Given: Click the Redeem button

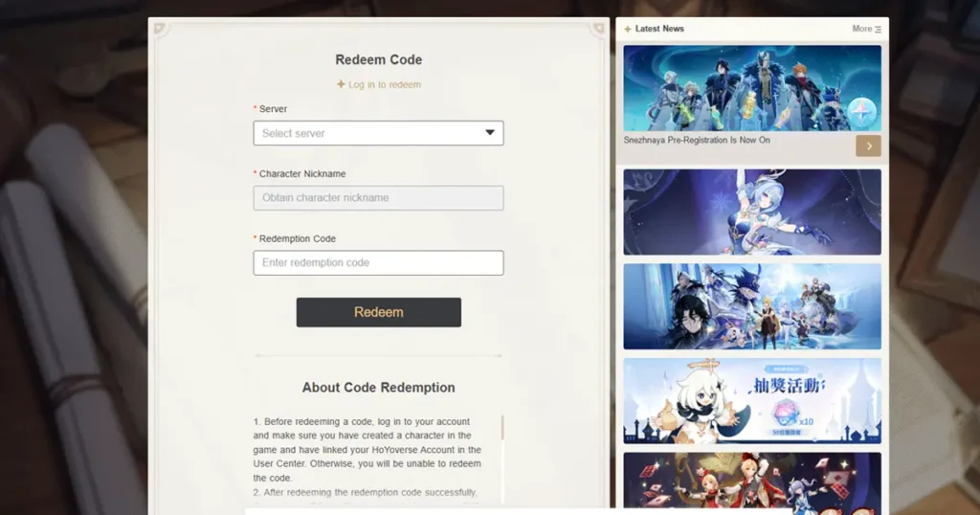Looking at the screenshot, I should pyautogui.click(x=379, y=312).
